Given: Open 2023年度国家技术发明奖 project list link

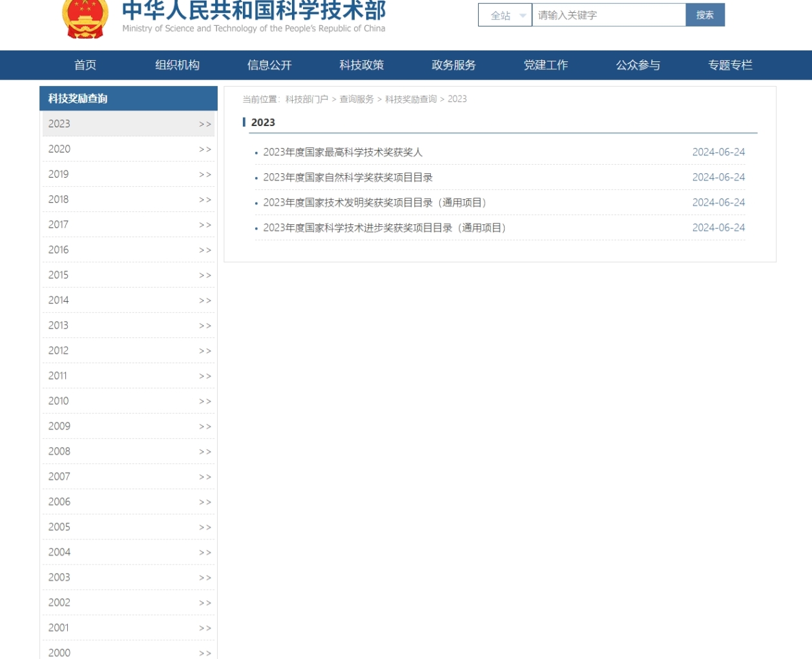Looking at the screenshot, I should (x=375, y=203).
